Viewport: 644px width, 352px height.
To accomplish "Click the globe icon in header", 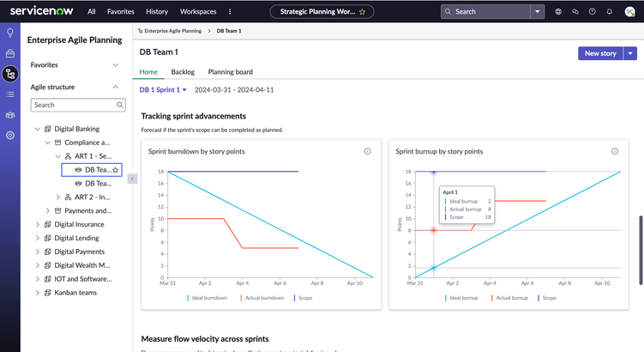I will coord(558,11).
